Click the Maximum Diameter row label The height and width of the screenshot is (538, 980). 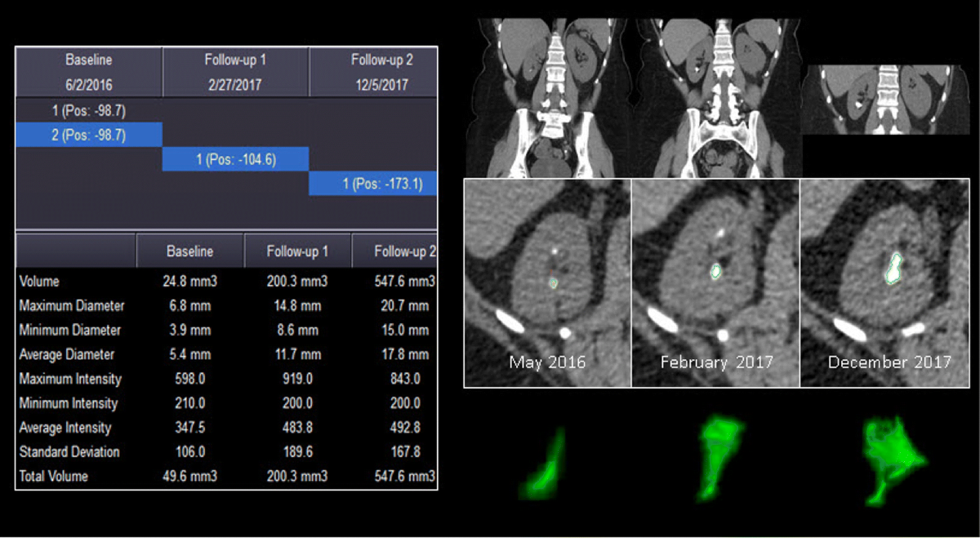71,306
